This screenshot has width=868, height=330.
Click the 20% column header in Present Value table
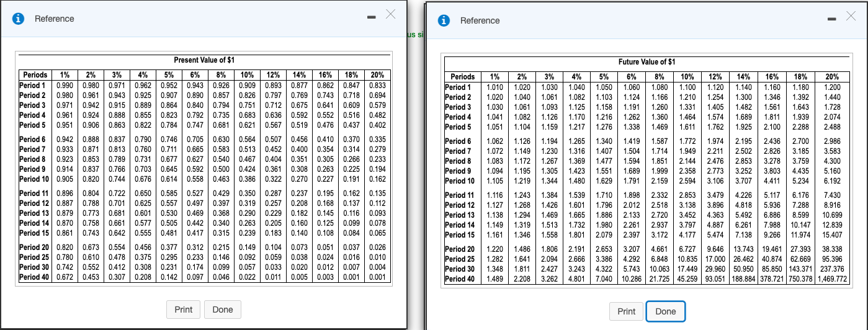pos(377,75)
